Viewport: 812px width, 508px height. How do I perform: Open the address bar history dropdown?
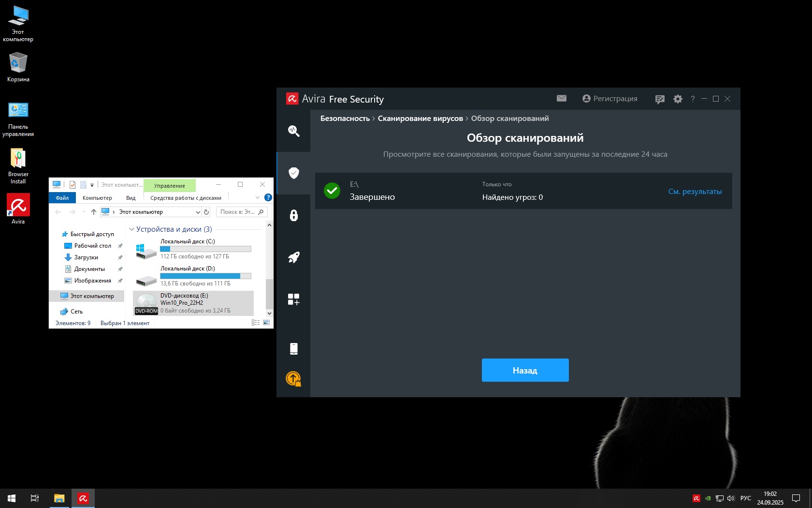click(x=198, y=212)
